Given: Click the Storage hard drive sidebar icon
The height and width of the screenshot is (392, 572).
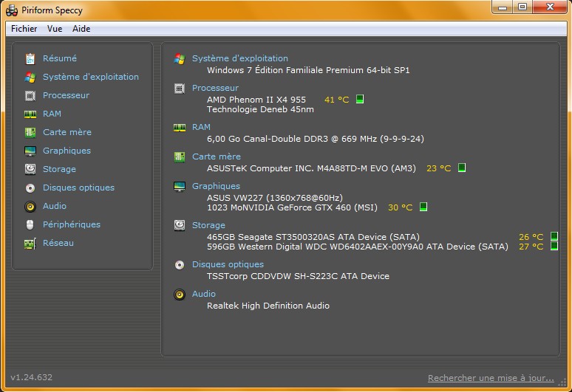Looking at the screenshot, I should coord(30,169).
